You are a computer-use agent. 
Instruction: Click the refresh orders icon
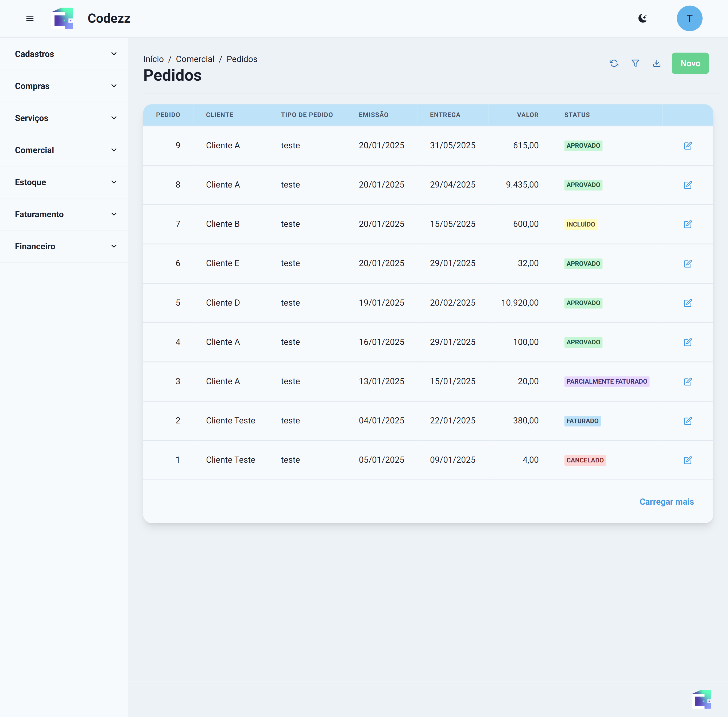[614, 63]
